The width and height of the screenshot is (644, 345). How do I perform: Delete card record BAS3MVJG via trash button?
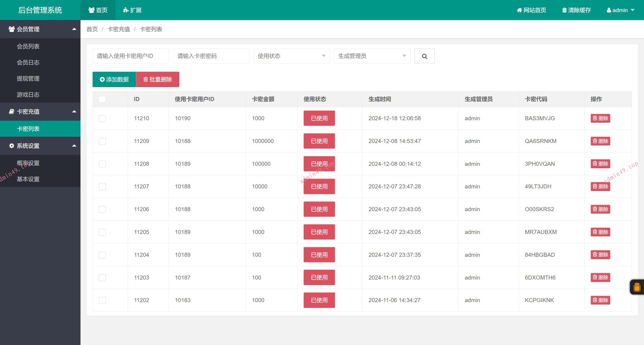[600, 118]
